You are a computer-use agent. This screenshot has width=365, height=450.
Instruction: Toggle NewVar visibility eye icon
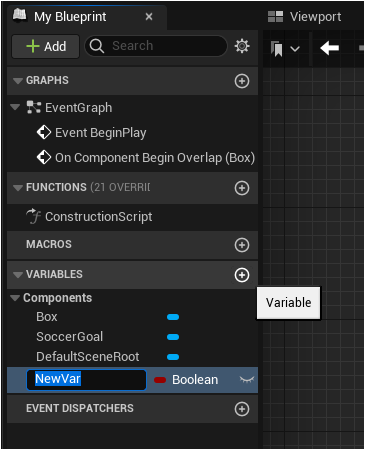(x=247, y=379)
